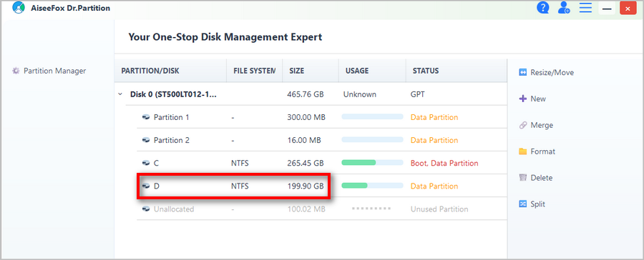The height and width of the screenshot is (260, 644).
Task: Click the drive icon beside C
Action: point(146,164)
